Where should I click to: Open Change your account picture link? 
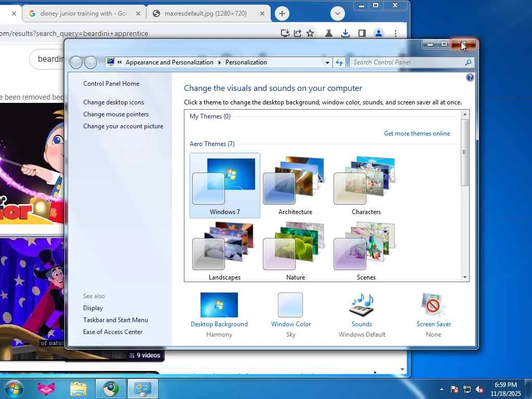pyautogui.click(x=123, y=126)
